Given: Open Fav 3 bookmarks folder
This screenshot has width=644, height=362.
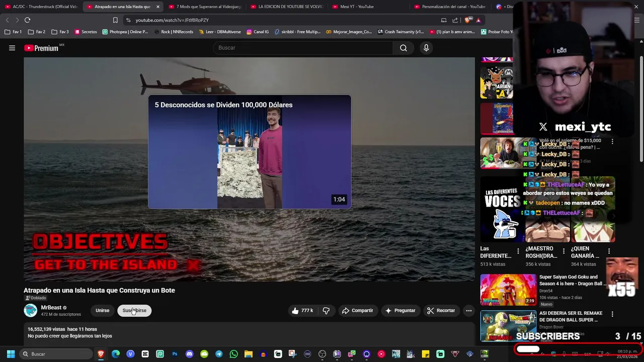Looking at the screenshot, I should click(x=60, y=32).
